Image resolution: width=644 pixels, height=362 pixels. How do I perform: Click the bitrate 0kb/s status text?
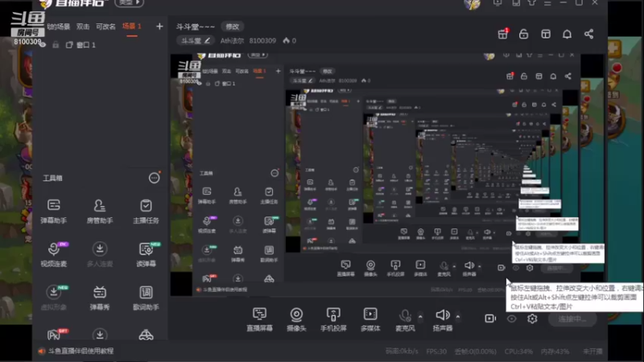pos(402,352)
